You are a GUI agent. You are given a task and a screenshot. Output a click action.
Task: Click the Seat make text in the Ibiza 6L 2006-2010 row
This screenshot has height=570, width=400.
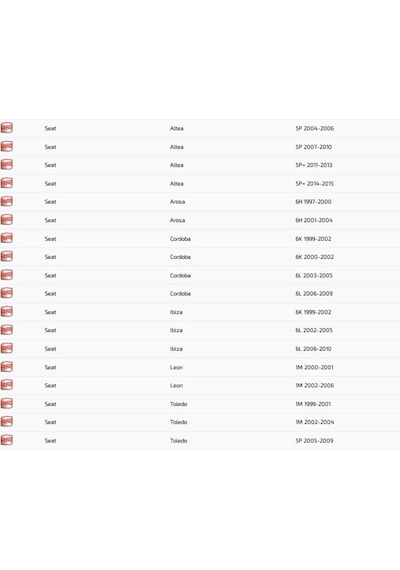pos(51,349)
